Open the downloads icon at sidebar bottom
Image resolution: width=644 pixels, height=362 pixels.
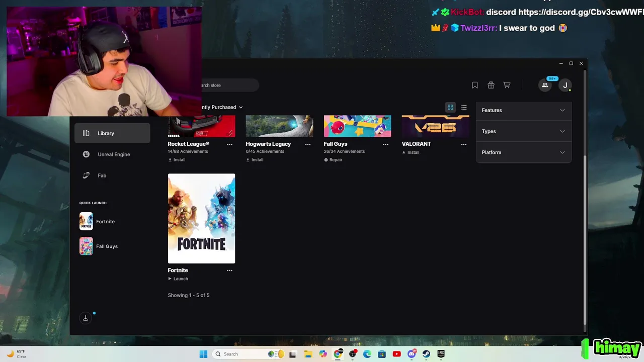86,318
